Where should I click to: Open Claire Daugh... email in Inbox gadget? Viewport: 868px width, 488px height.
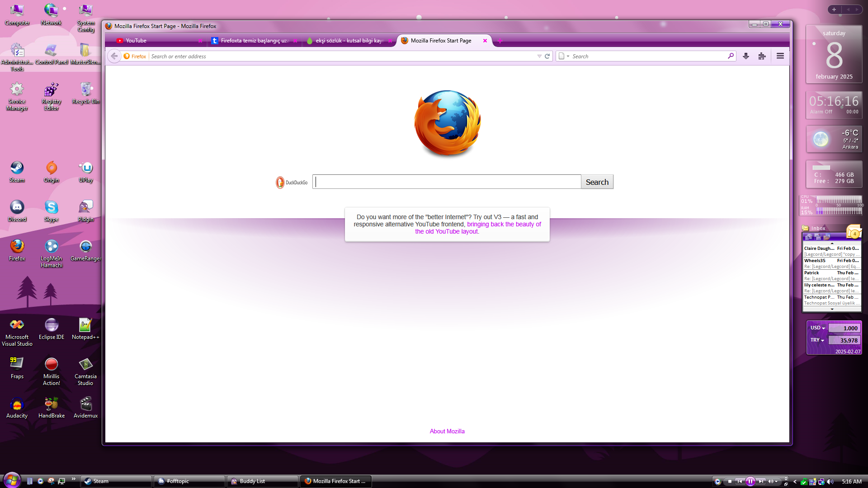(832, 251)
